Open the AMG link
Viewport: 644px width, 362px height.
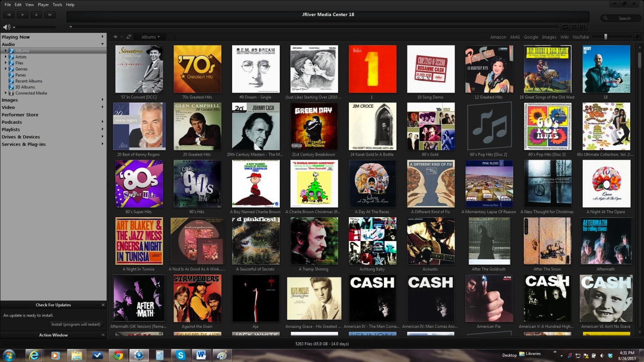pos(514,37)
